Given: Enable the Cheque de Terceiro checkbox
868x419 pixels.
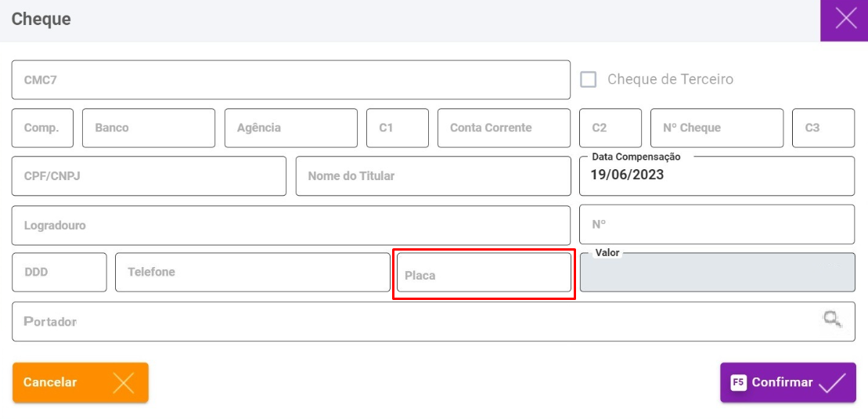Looking at the screenshot, I should point(589,79).
